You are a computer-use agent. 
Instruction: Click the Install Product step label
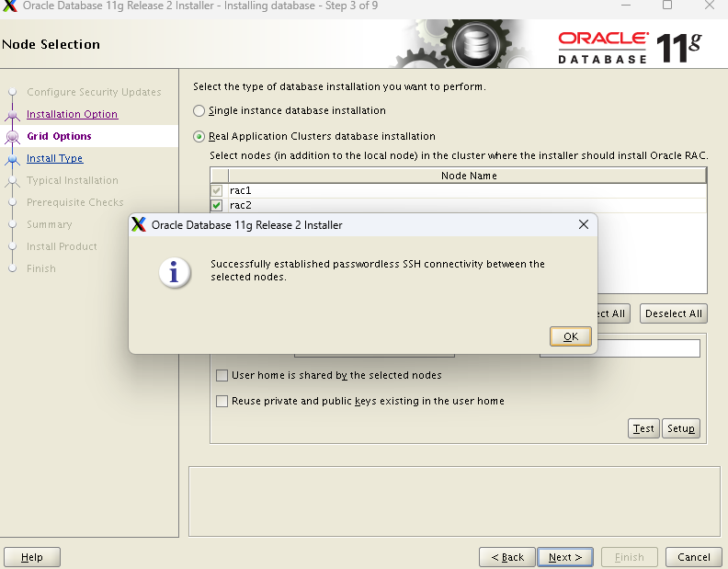pyautogui.click(x=62, y=246)
